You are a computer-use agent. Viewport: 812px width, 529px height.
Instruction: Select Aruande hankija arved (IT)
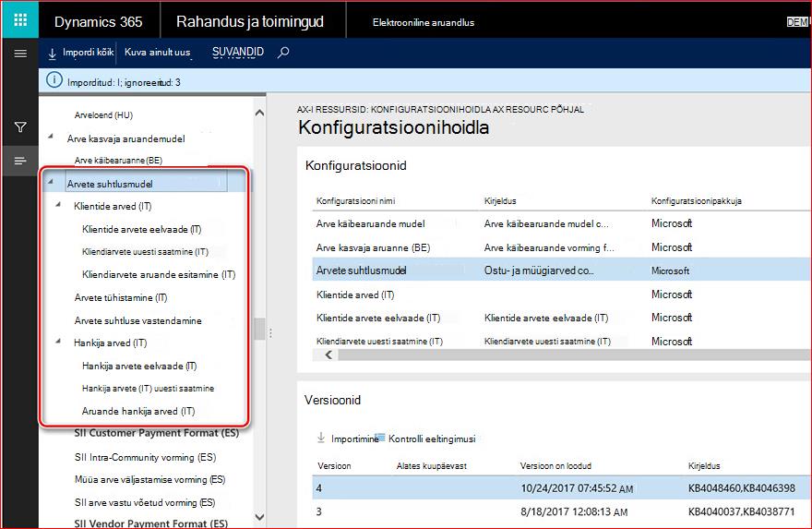click(x=138, y=411)
